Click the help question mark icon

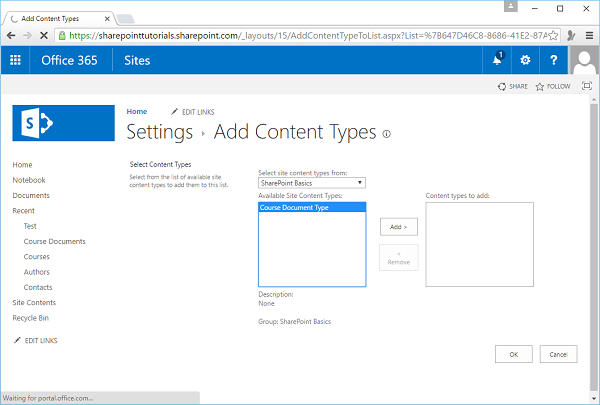click(x=554, y=60)
